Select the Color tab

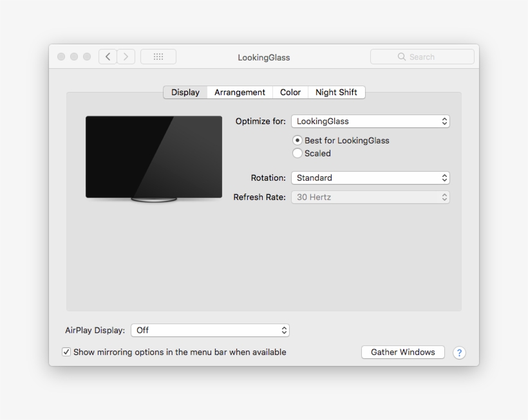pyautogui.click(x=290, y=92)
